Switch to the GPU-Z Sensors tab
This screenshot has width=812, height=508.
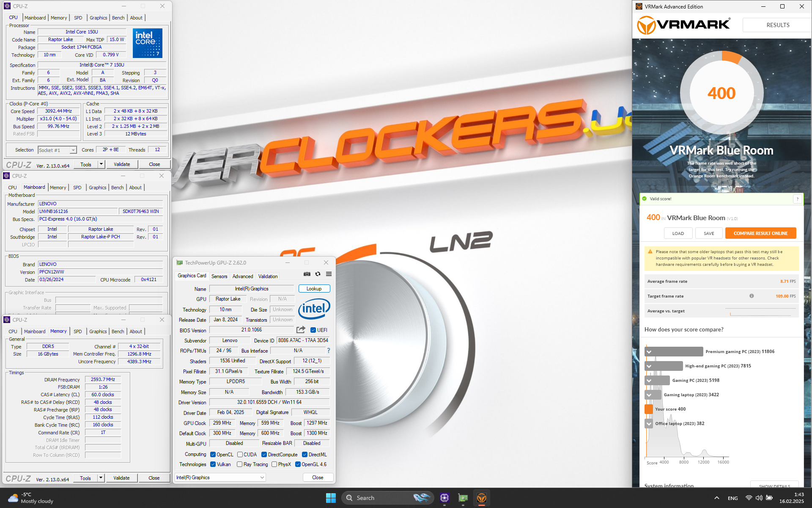click(219, 276)
